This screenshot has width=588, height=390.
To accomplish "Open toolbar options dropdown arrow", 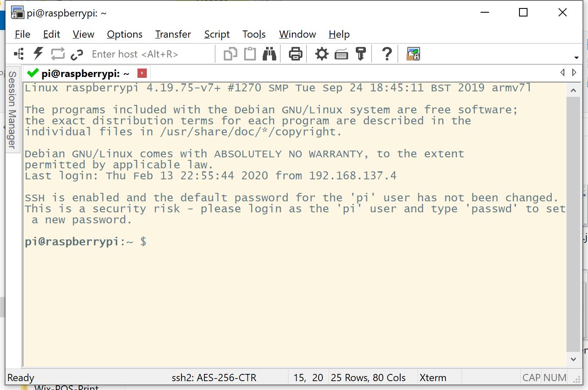I will (x=576, y=57).
